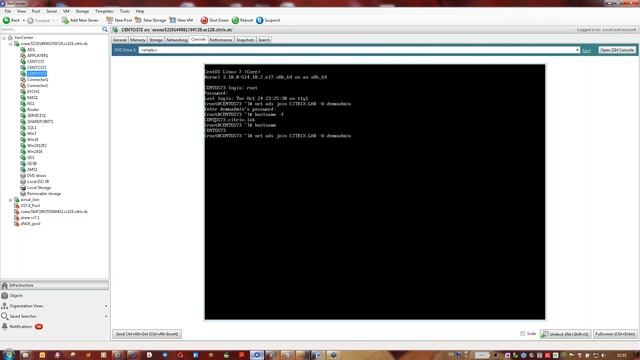Open the Tools menu
640x360 pixels.
[x=124, y=11]
